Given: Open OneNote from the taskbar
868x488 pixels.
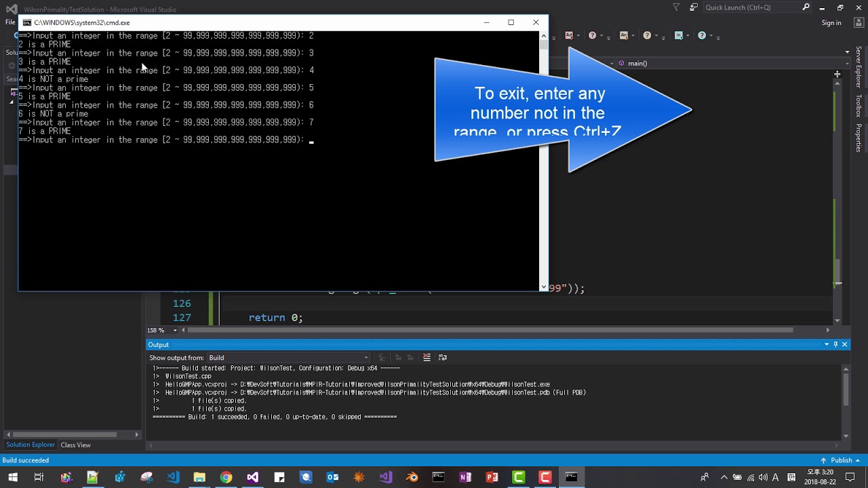Looking at the screenshot, I should [x=465, y=477].
